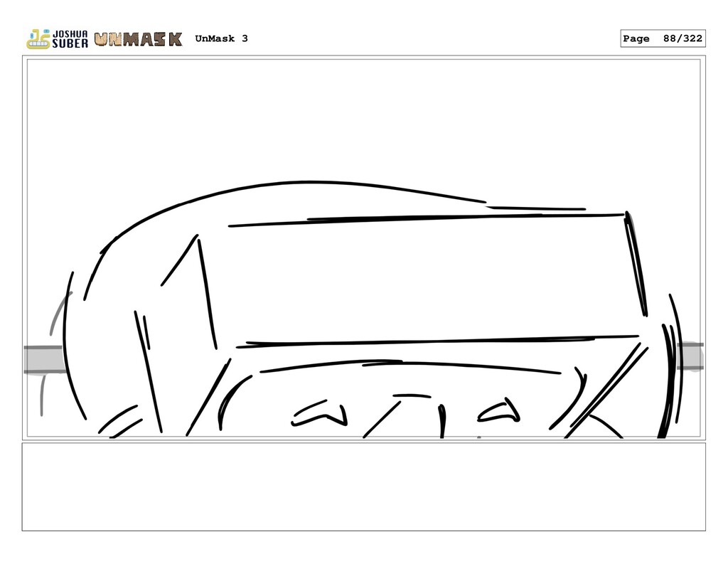Click the "Page 88/322" page indicator
This screenshot has height=564, width=728.
pos(663,38)
